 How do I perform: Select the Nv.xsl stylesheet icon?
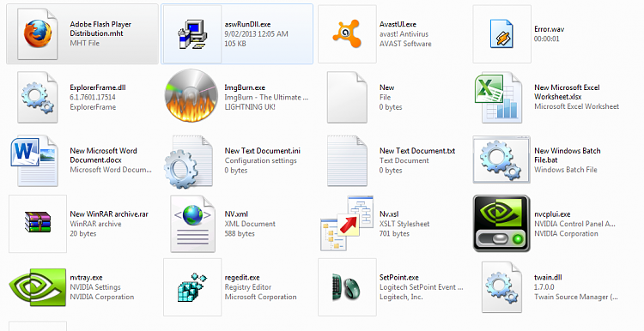[x=347, y=223]
